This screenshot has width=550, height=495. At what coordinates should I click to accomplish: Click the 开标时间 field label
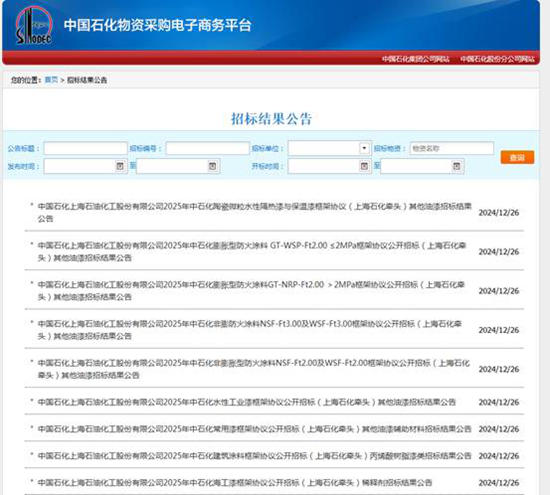click(x=267, y=166)
